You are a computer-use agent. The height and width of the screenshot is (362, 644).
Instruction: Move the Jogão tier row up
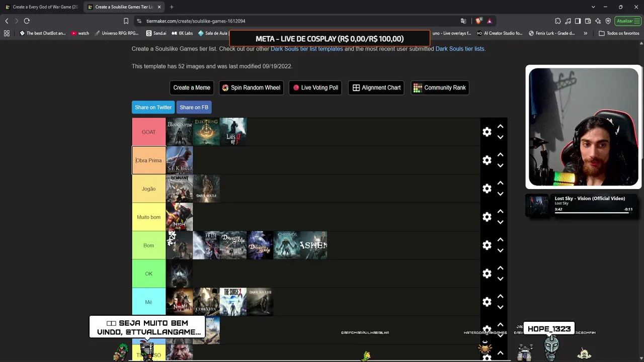coord(500,184)
